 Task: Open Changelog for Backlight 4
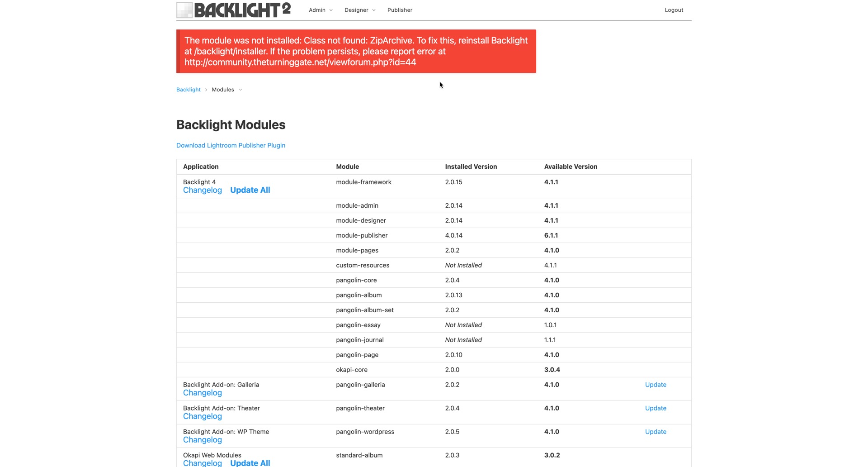[x=203, y=190]
